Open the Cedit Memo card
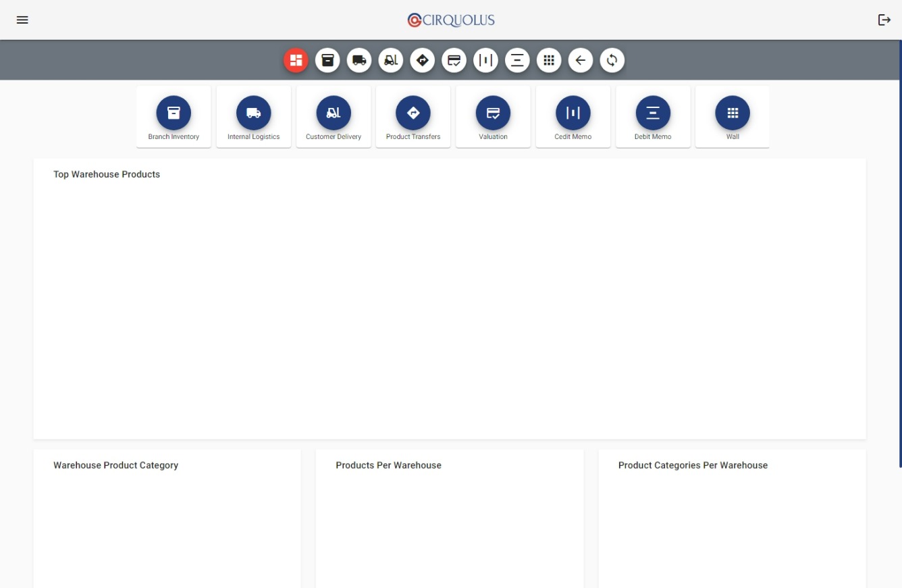The image size is (902, 588). pyautogui.click(x=573, y=117)
